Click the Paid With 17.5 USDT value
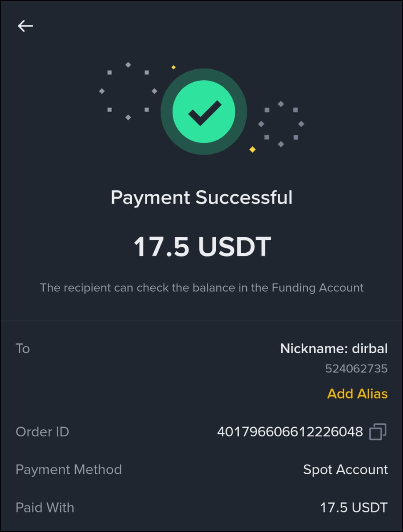The image size is (403, 532). pyautogui.click(x=354, y=507)
